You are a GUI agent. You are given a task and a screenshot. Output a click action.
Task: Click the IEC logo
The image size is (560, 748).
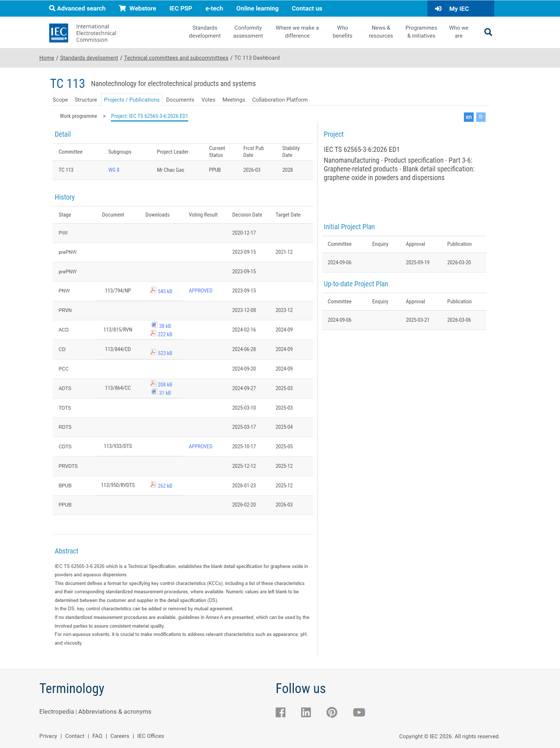click(x=59, y=33)
